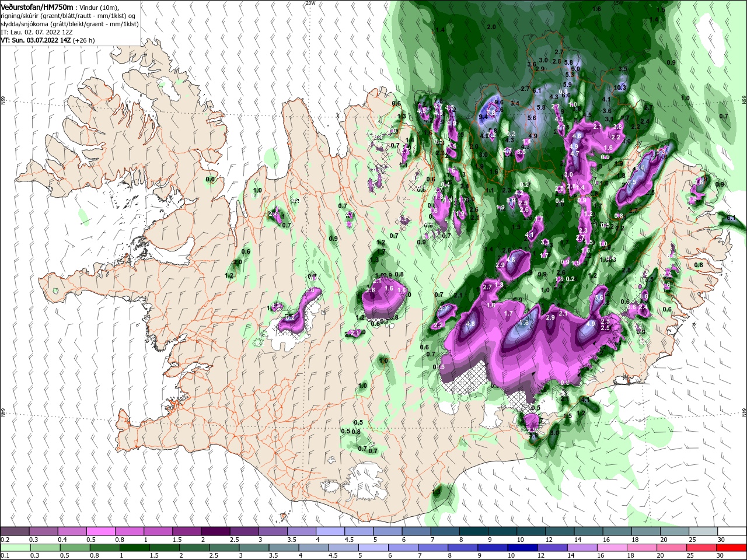This screenshot has height=560, width=747.
Task: Pick the palest green swatch between 0.1 and 0.3
Action: point(15,548)
